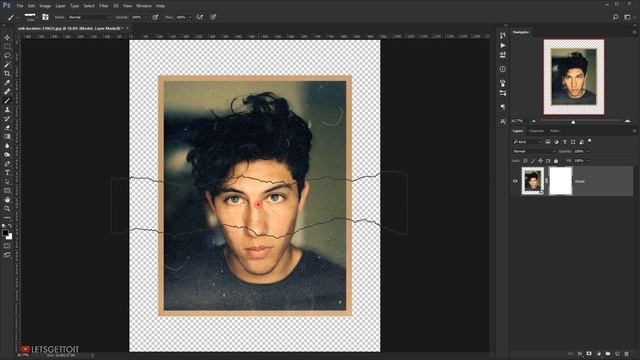Open the layer filter Kind dropdown

(x=527, y=142)
